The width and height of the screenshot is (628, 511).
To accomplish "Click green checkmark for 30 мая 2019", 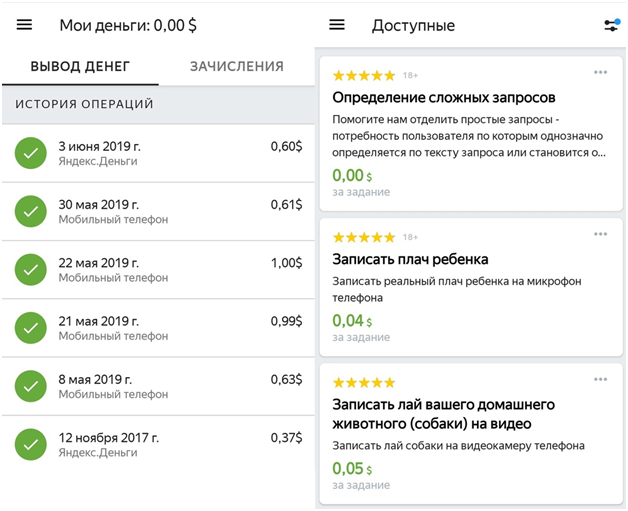I will coord(31,211).
